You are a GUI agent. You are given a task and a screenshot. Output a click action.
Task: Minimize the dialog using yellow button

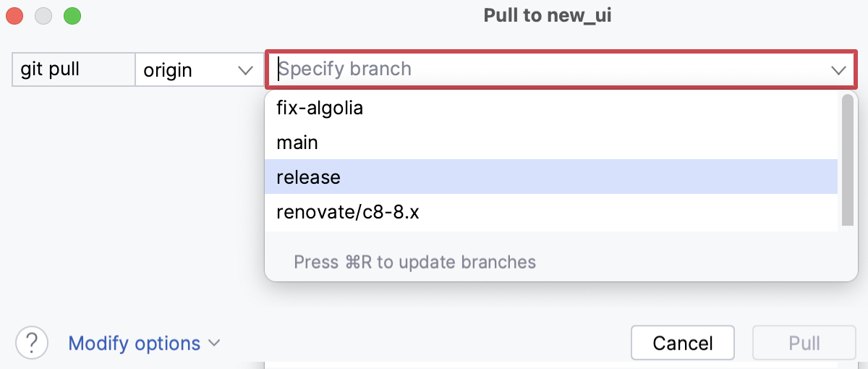click(43, 15)
